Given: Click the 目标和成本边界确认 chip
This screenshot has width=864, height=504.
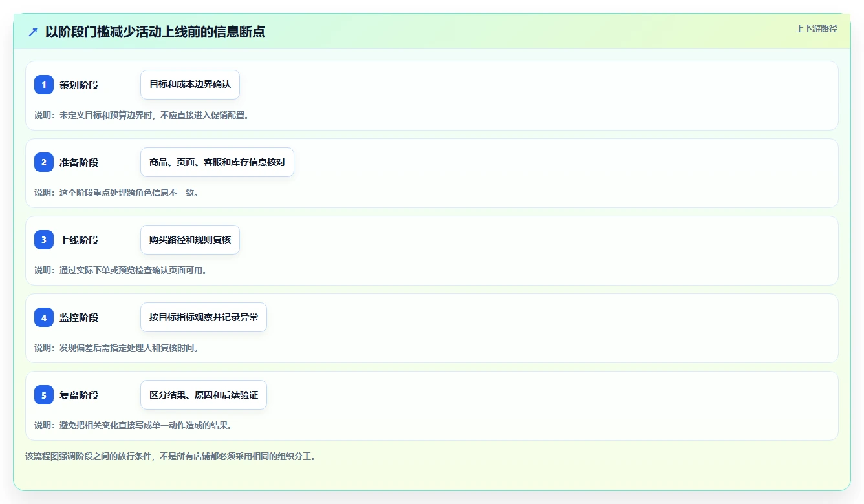Looking at the screenshot, I should pyautogui.click(x=190, y=85).
